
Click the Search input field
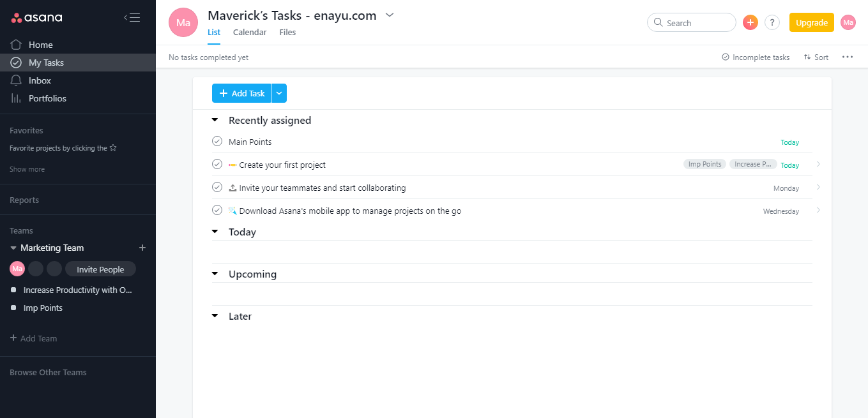click(692, 22)
